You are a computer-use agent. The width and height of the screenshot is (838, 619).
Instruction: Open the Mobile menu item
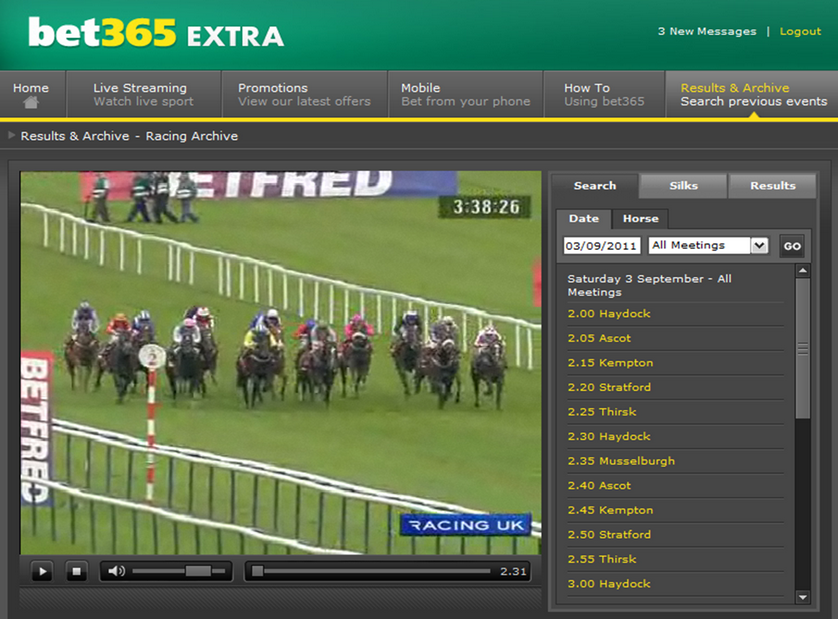pyautogui.click(x=465, y=94)
